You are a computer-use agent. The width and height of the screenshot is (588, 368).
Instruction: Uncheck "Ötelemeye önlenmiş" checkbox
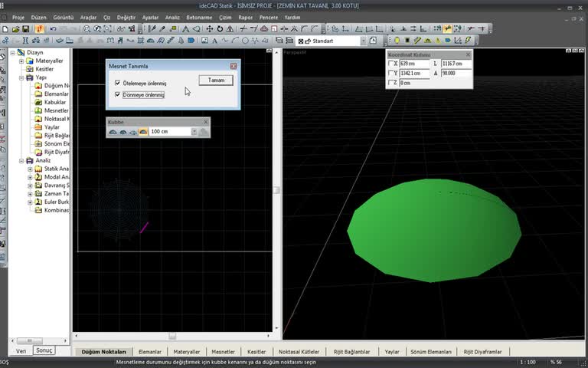point(117,83)
